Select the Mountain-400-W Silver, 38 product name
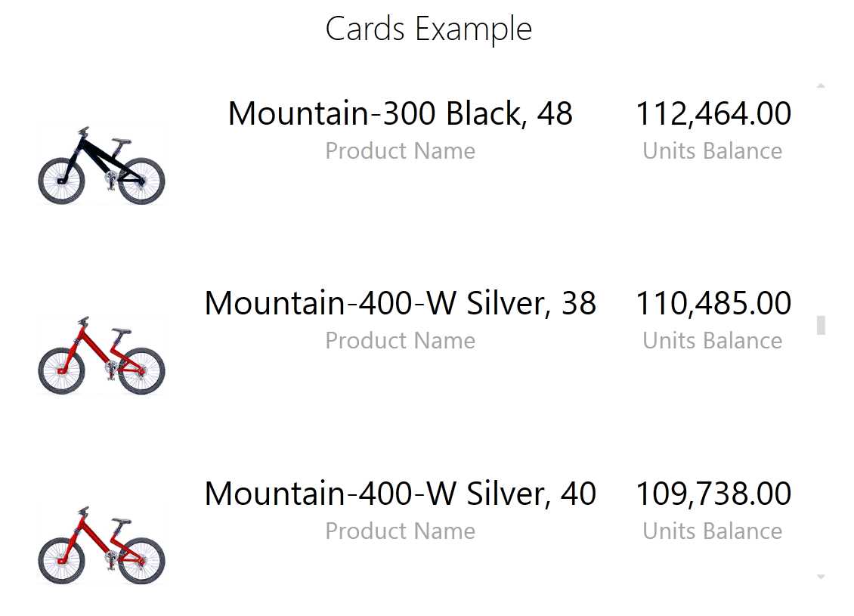 click(x=401, y=303)
